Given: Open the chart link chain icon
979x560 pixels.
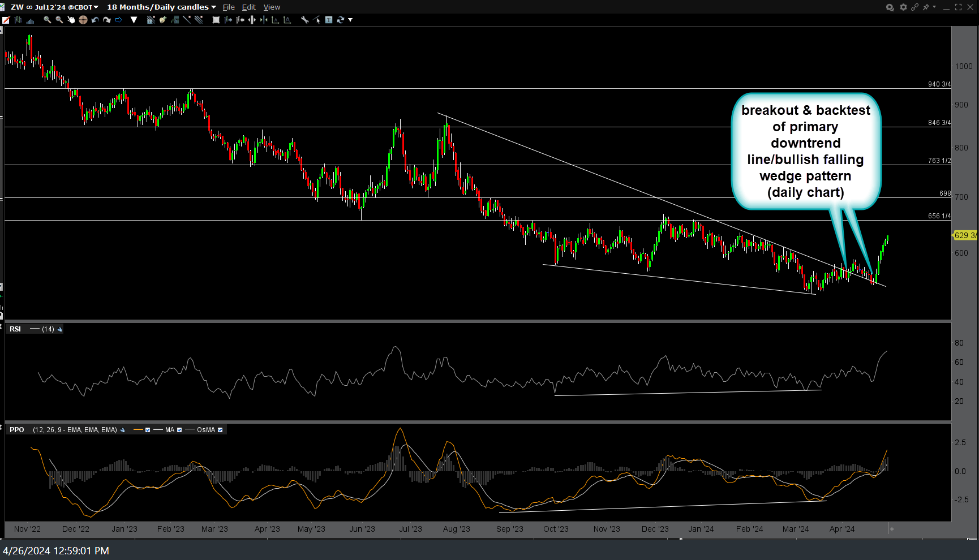Looking at the screenshot, I should (914, 7).
